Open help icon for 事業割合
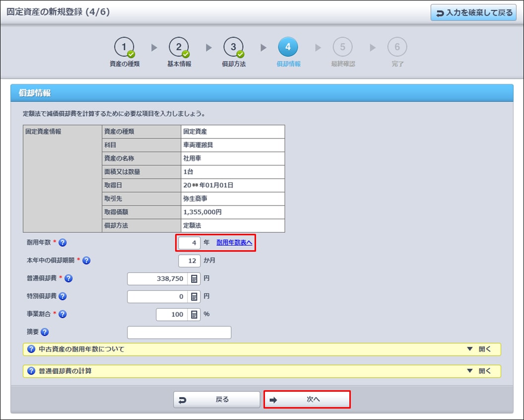 coord(63,314)
